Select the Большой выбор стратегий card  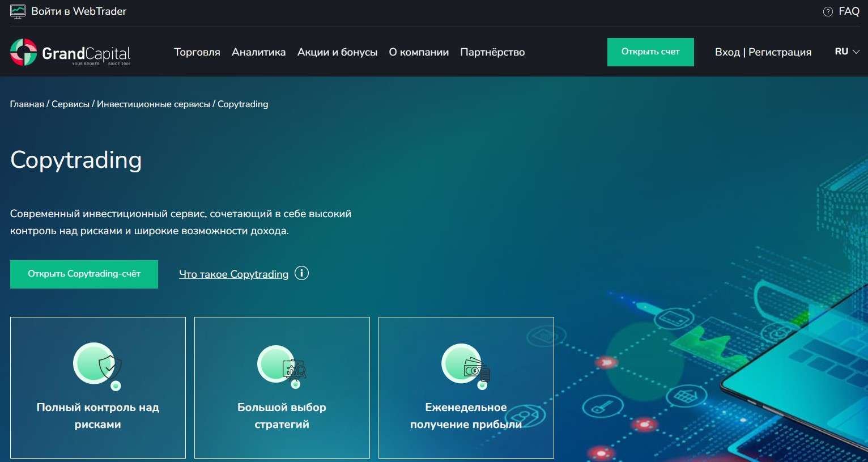coord(282,388)
